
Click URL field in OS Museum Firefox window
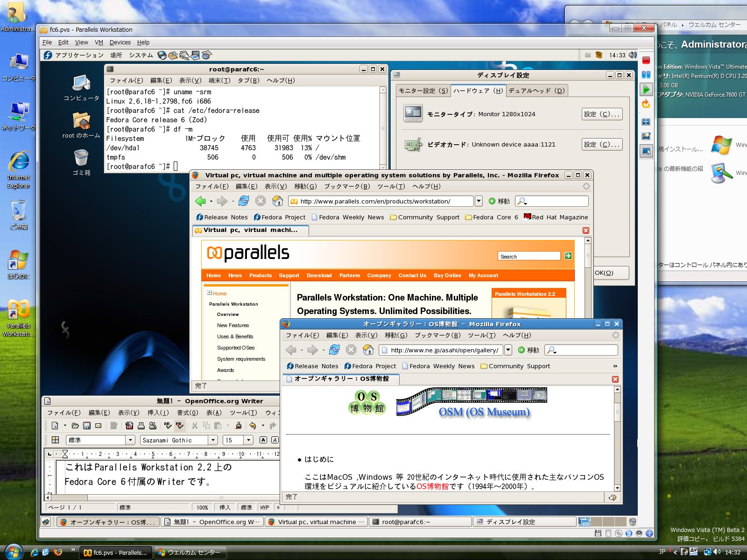click(x=440, y=350)
